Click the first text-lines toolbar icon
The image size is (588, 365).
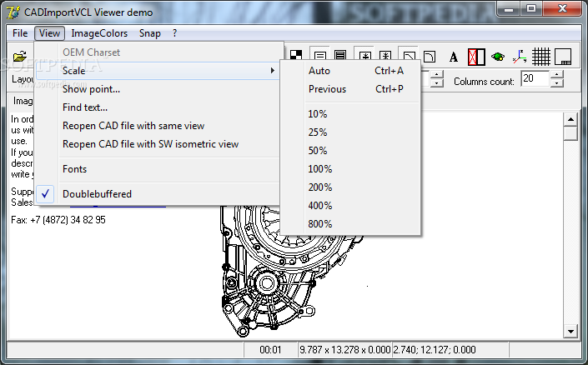[x=320, y=55]
